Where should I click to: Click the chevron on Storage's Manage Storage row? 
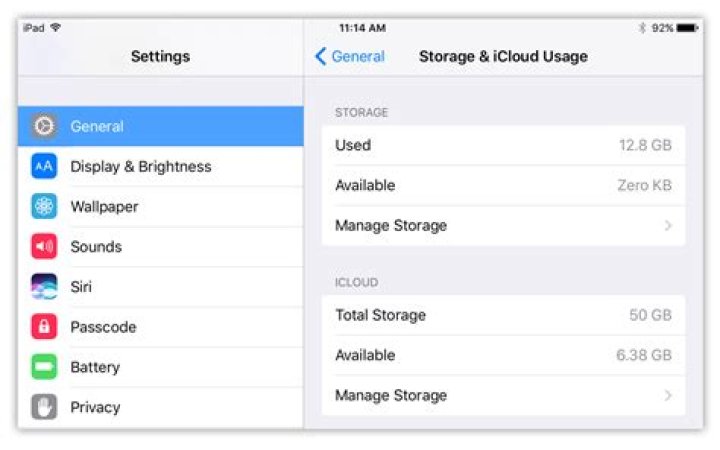[668, 226]
